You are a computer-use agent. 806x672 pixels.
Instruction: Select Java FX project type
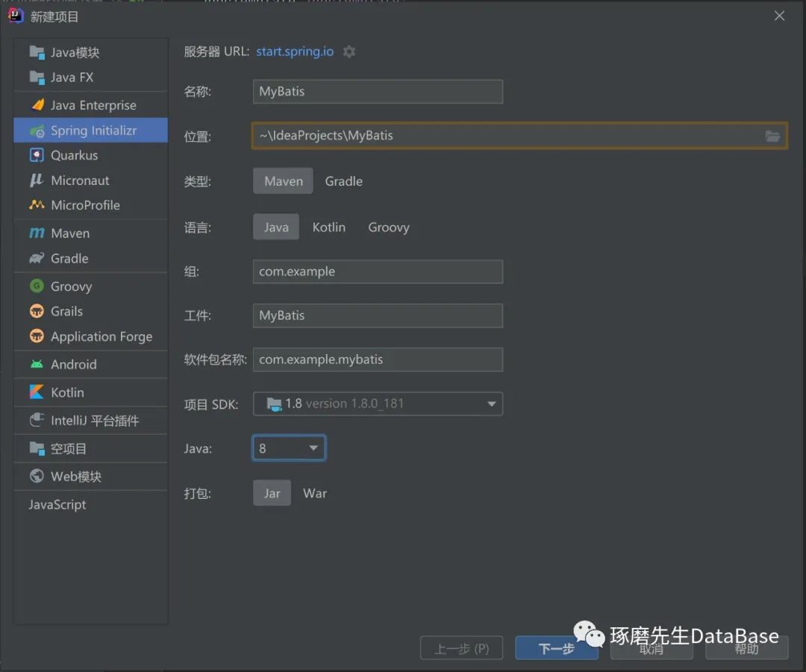tap(91, 78)
